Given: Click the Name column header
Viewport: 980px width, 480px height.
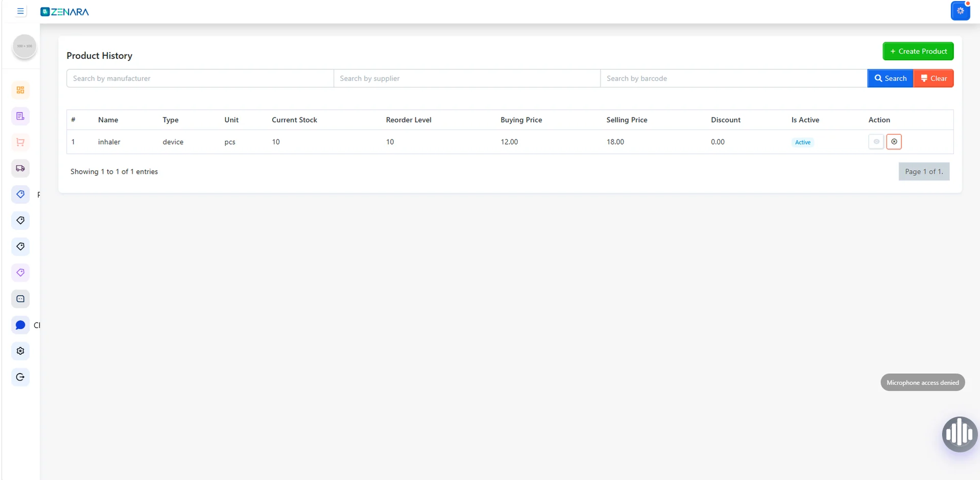Looking at the screenshot, I should [108, 120].
